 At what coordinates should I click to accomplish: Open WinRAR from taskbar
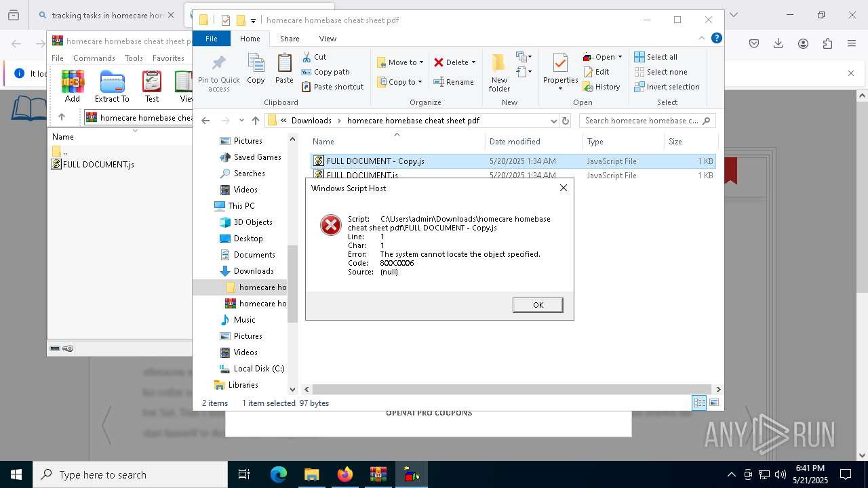[378, 474]
